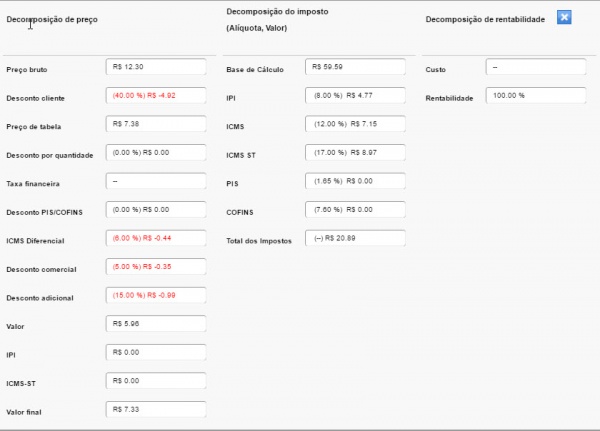Close the decomposition dialog with the X icon
This screenshot has width=600, height=431.
click(564, 17)
